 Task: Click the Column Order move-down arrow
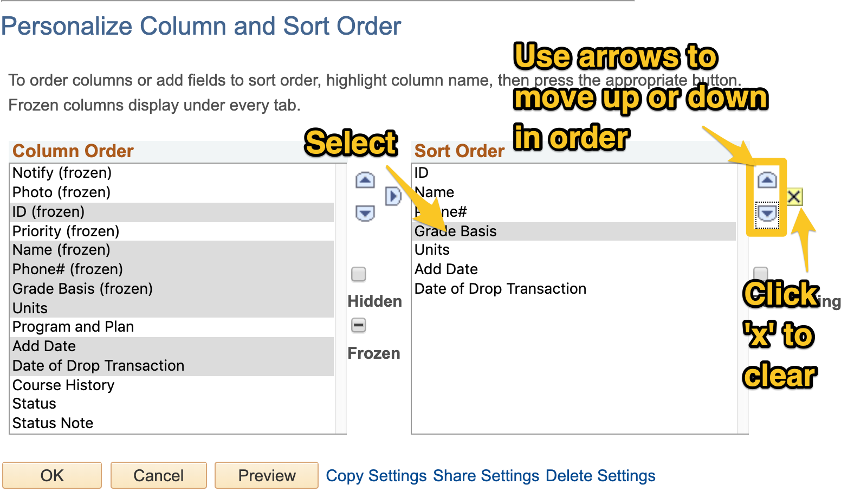click(x=365, y=213)
